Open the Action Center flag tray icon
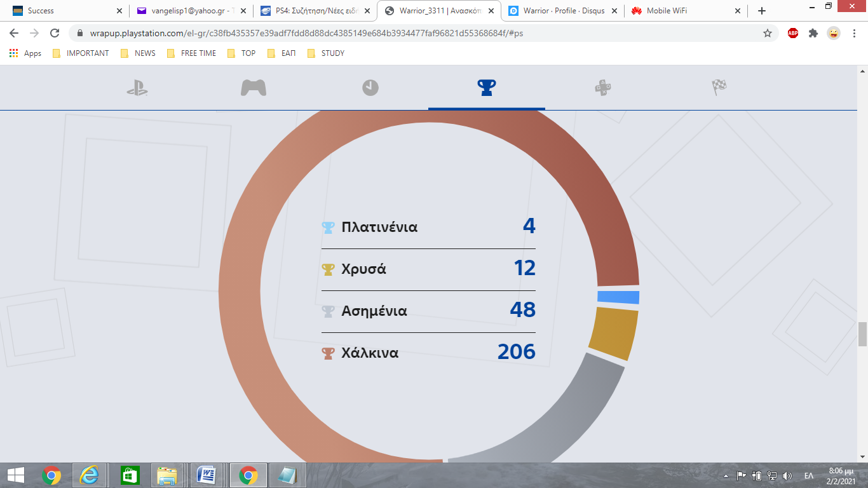 741,476
